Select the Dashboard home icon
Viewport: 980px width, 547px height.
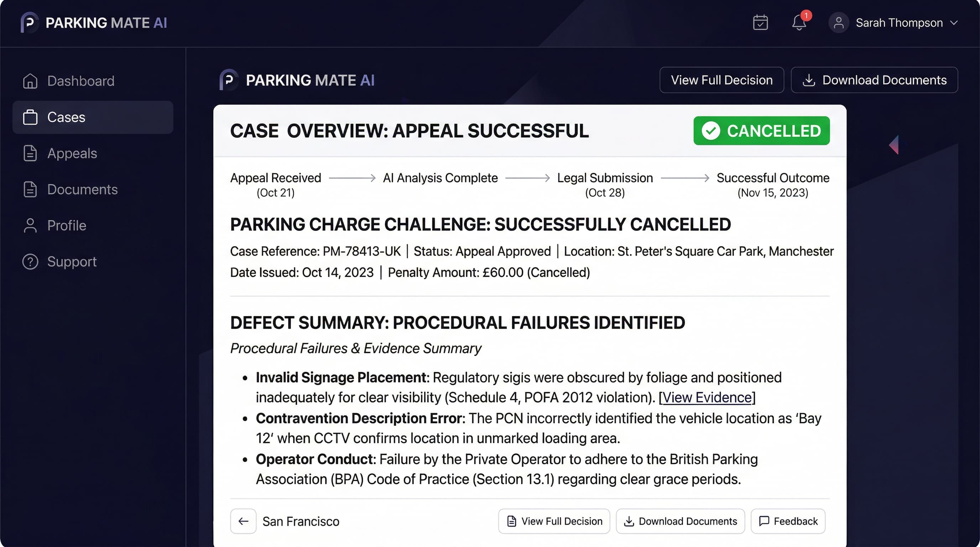point(30,80)
